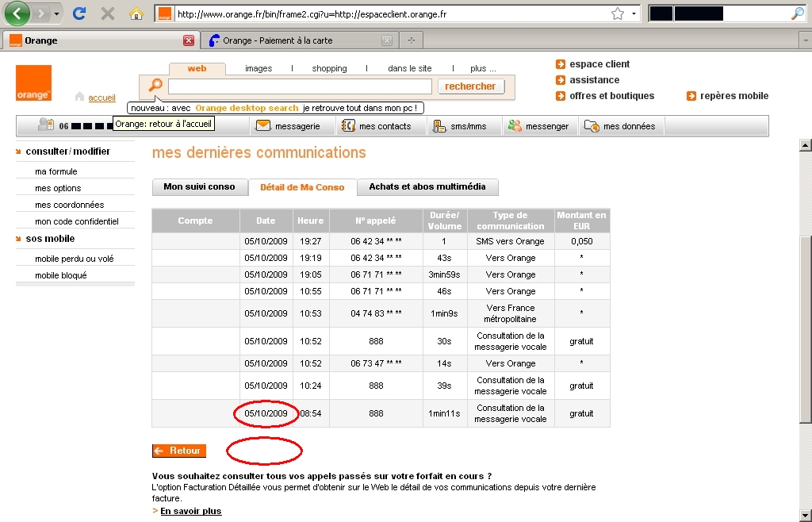
Task: Click the rechercher button
Action: click(x=470, y=86)
